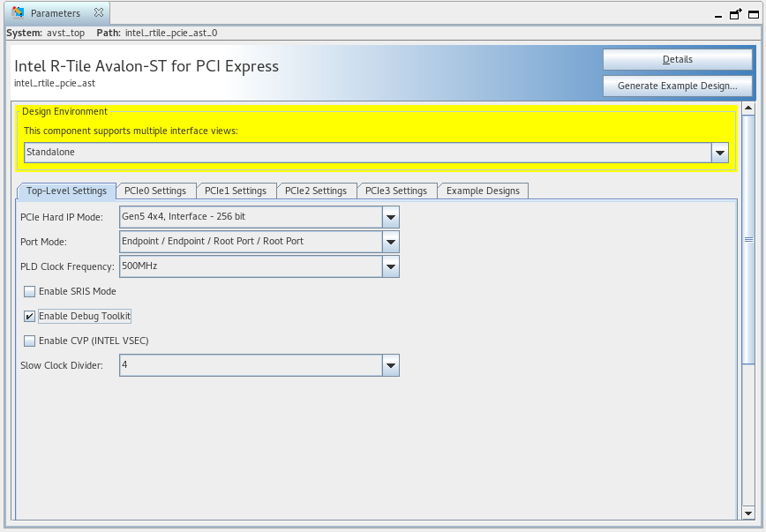The width and height of the screenshot is (766, 532).
Task: Click "This component supports multiple interface views" text
Action: (x=131, y=131)
